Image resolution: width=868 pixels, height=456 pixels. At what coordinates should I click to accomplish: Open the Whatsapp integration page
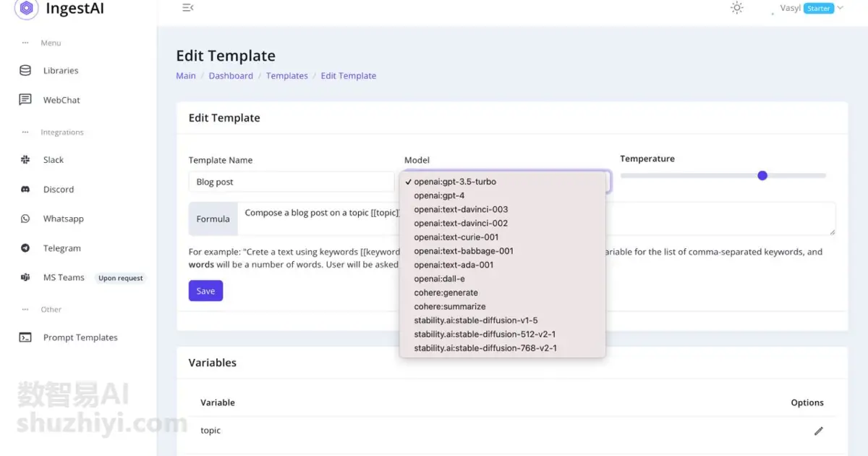click(x=64, y=219)
